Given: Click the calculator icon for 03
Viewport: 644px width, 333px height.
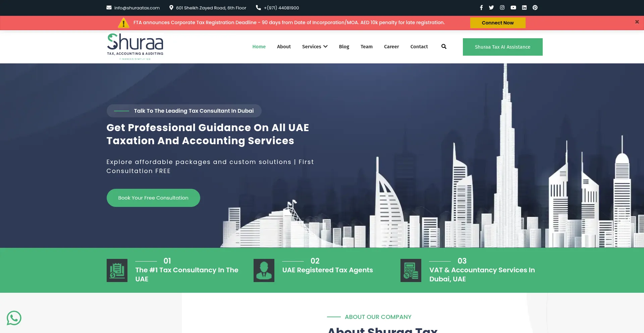Looking at the screenshot, I should 411,270.
